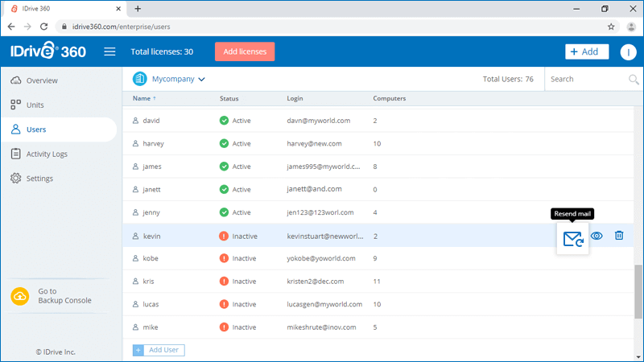The image size is (644, 362).
Task: Click the user name janett
Action: tap(151, 190)
